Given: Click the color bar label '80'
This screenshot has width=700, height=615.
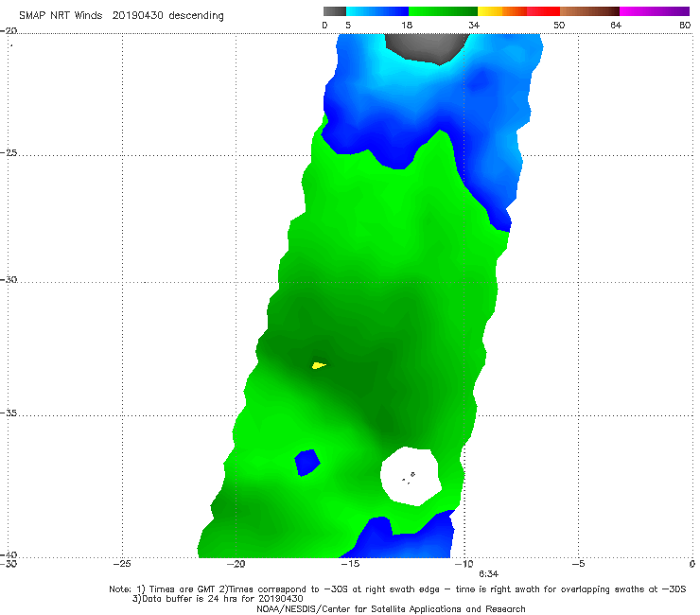Looking at the screenshot, I should coord(684,25).
